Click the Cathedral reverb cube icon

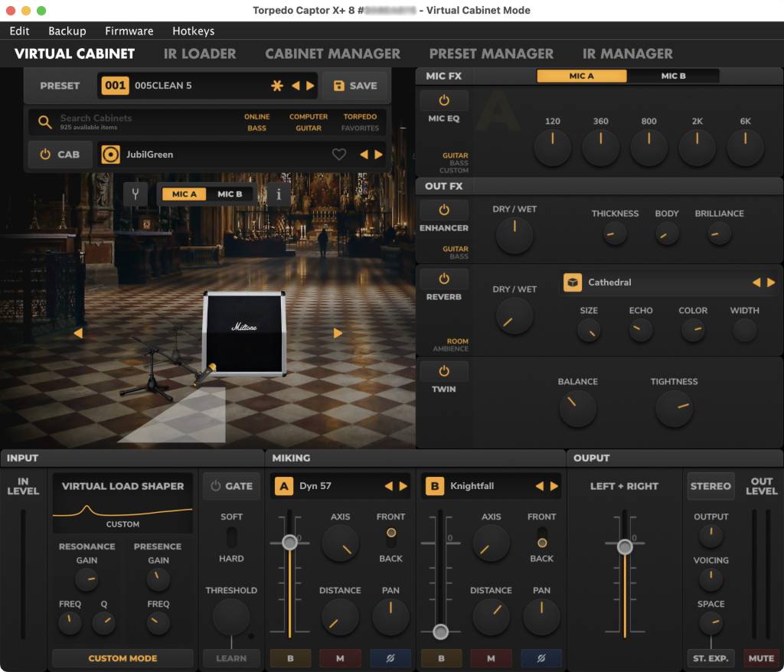click(573, 282)
